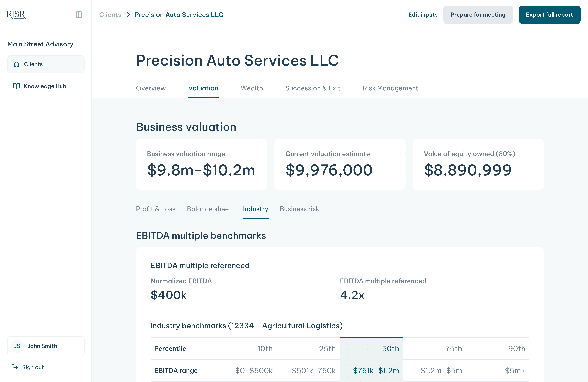Open the Wealth tab
588x382 pixels.
click(252, 88)
